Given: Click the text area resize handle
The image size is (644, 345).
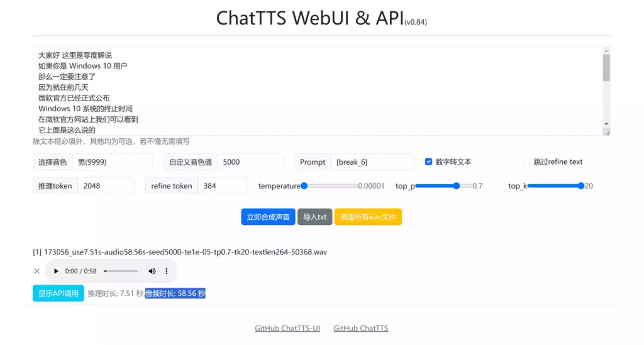Looking at the screenshot, I should point(607,133).
